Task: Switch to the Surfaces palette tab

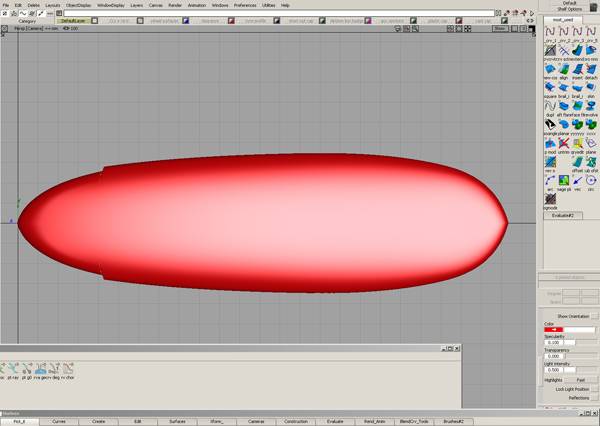Action: [x=177, y=422]
